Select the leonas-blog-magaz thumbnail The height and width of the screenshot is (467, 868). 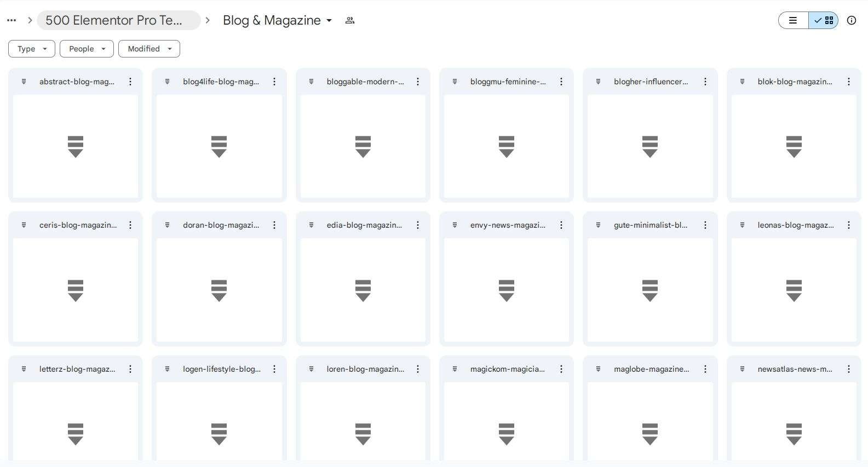click(794, 290)
